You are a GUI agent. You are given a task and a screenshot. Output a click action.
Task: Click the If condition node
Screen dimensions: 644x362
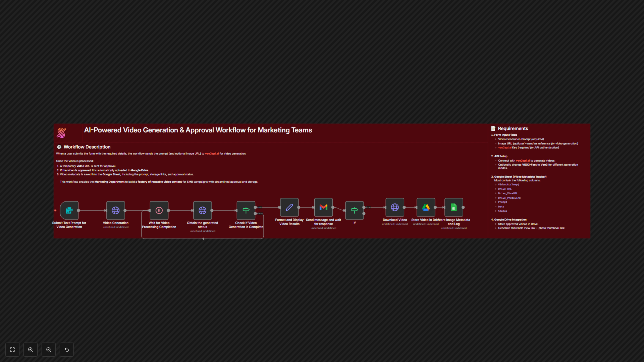click(354, 210)
